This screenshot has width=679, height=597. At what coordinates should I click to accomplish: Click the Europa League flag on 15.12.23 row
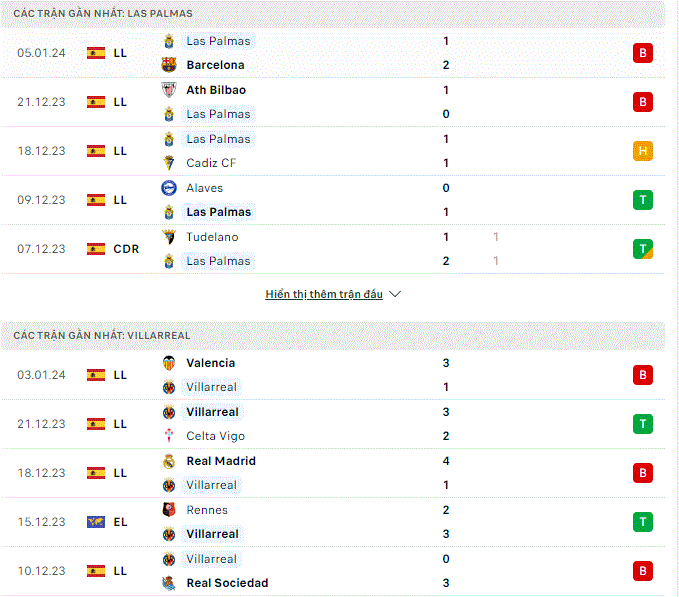[96, 522]
